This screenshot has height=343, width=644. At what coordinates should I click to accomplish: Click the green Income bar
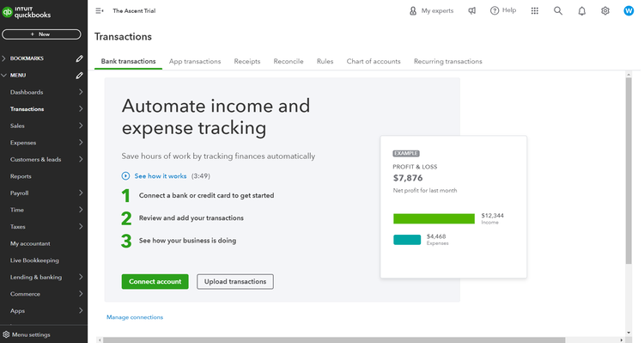tap(434, 219)
